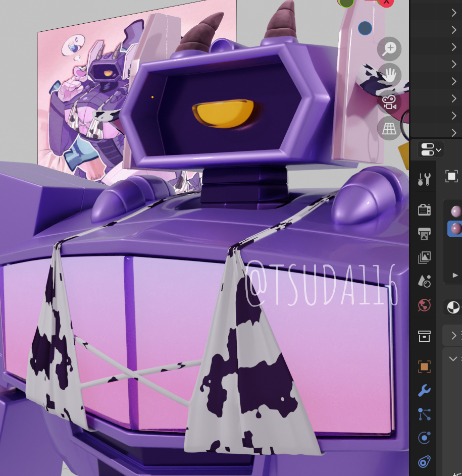Open the orange Object properties tab
Image resolution: width=462 pixels, height=476 pixels.
click(x=424, y=366)
